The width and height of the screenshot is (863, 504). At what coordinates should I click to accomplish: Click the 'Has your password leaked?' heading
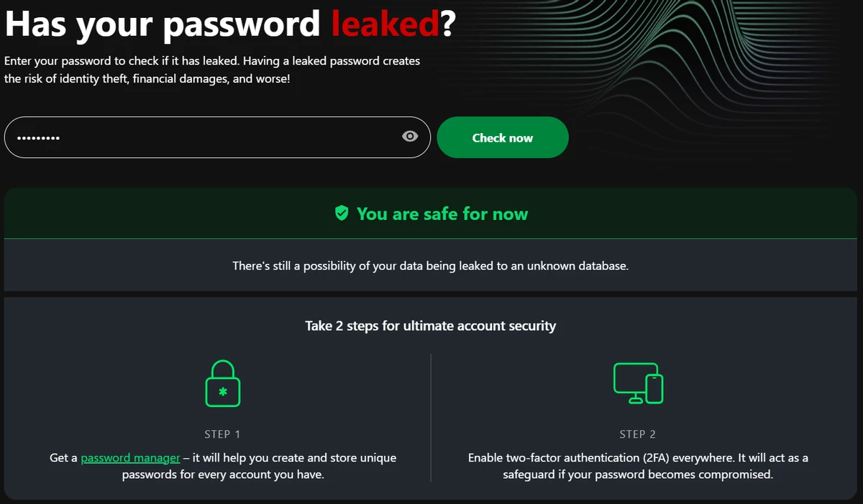(230, 24)
